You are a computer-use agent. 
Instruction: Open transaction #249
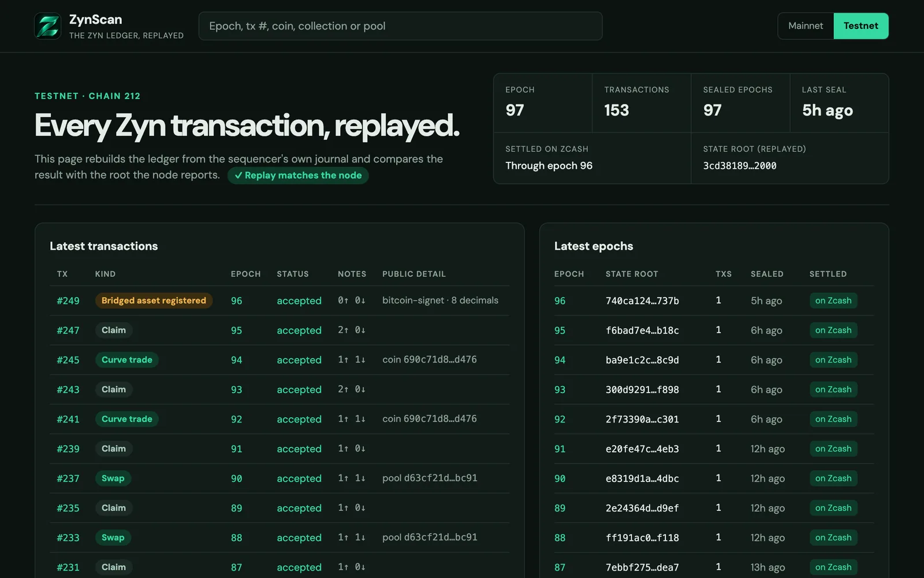(68, 301)
